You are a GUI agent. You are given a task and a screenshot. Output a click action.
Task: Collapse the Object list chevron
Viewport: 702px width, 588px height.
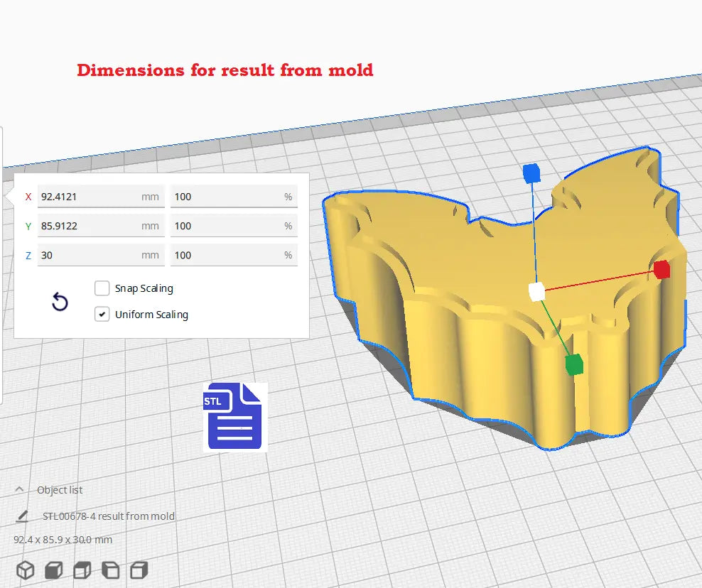tap(20, 490)
